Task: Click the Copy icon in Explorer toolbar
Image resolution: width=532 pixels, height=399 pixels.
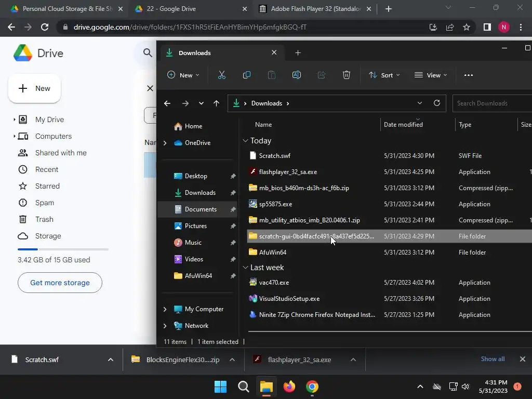Action: point(247,75)
